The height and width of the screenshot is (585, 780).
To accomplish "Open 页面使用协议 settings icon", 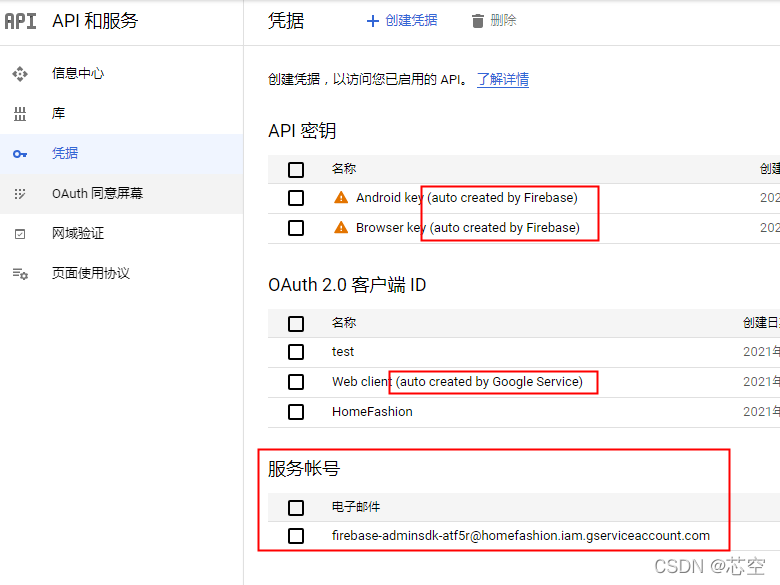I will click(x=20, y=274).
